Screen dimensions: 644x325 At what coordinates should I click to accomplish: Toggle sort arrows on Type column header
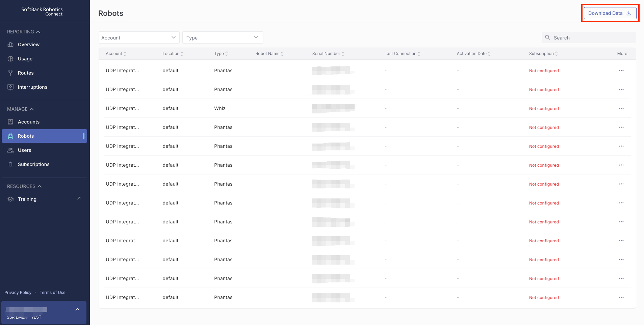(x=227, y=54)
